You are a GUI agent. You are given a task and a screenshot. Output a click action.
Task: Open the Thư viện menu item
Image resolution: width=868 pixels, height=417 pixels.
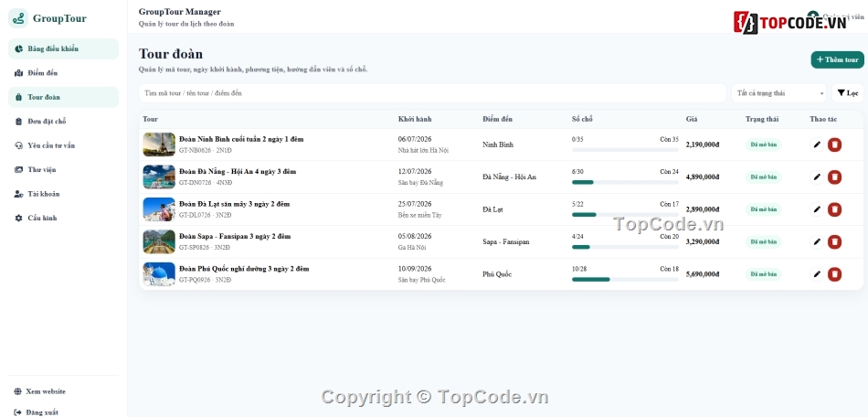coord(63,169)
